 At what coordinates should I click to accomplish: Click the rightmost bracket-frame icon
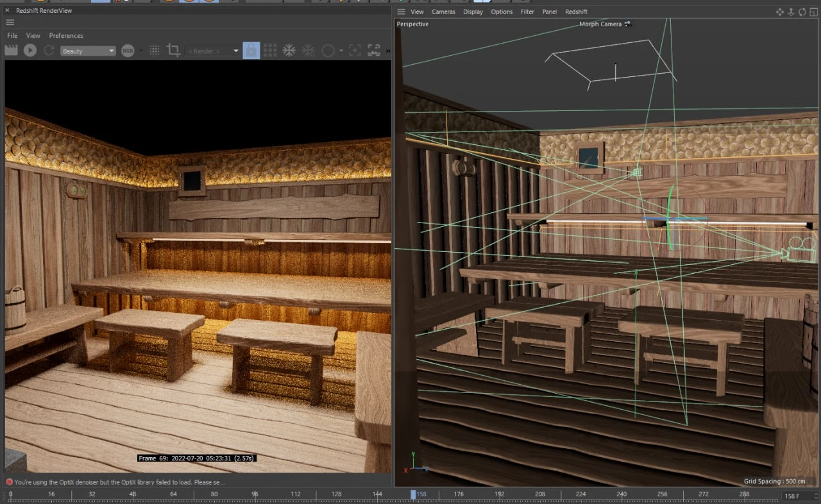373,50
